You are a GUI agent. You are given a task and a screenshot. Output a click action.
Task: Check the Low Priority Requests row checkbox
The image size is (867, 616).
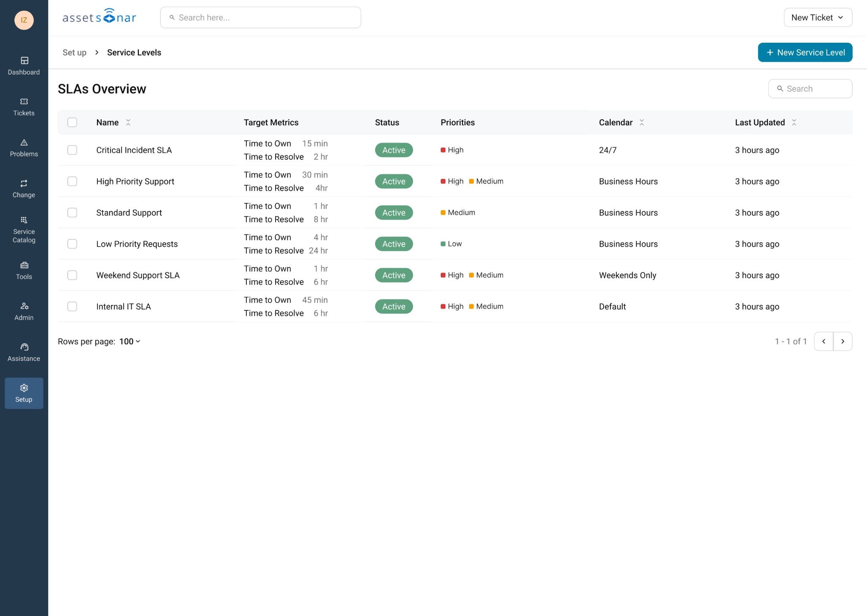click(x=72, y=244)
